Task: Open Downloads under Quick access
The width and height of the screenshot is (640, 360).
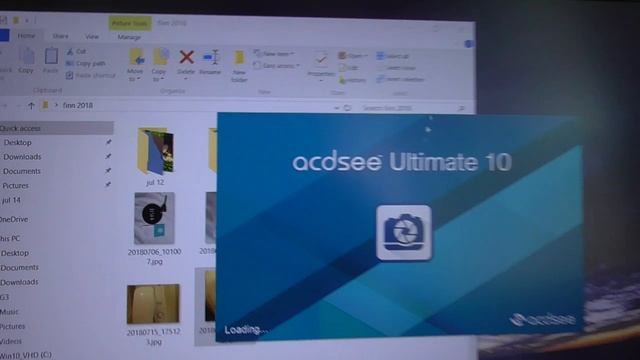Action: click(22, 157)
